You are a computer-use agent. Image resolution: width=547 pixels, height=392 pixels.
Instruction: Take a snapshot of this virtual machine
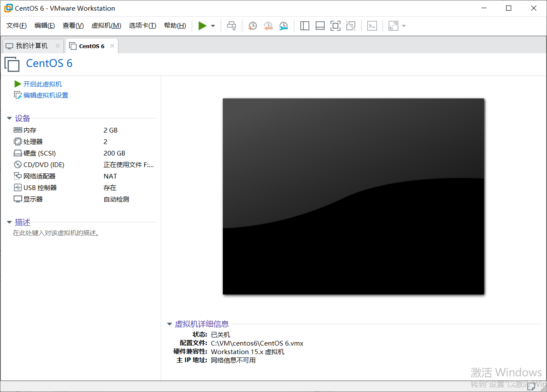pos(253,26)
